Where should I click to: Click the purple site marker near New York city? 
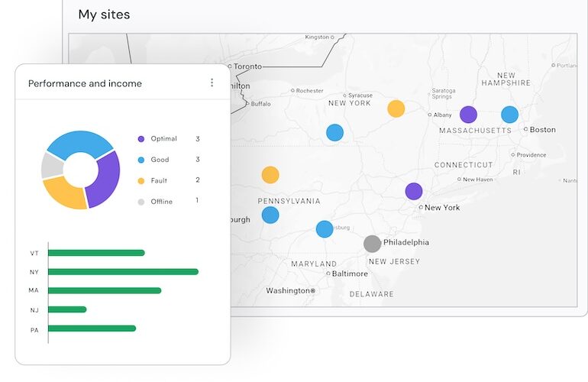point(414,191)
